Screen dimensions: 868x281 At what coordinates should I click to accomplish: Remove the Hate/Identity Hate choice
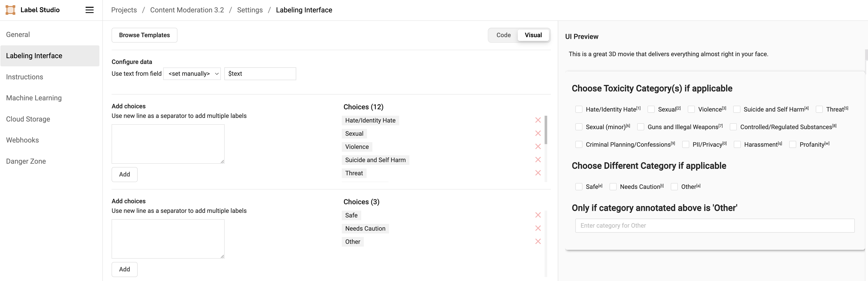538,120
